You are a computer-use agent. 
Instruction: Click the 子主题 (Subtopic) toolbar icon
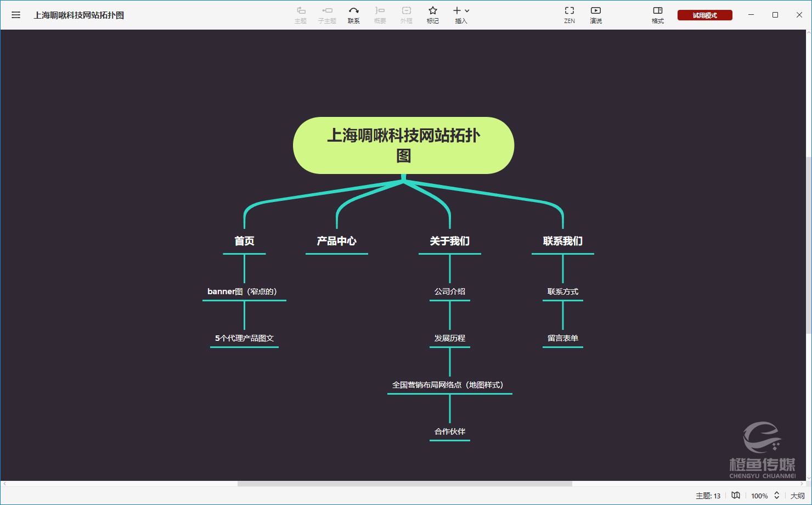coord(327,15)
